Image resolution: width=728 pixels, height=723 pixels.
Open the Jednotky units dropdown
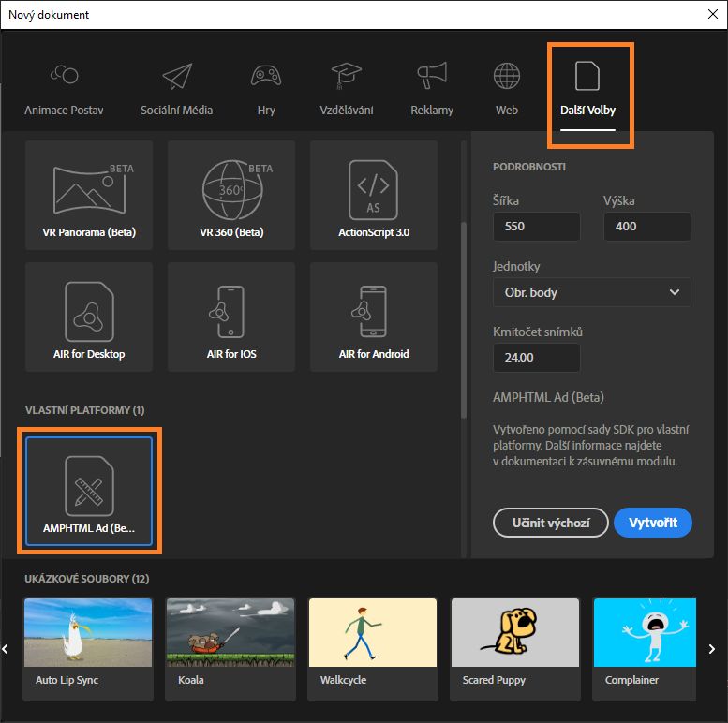(x=592, y=292)
